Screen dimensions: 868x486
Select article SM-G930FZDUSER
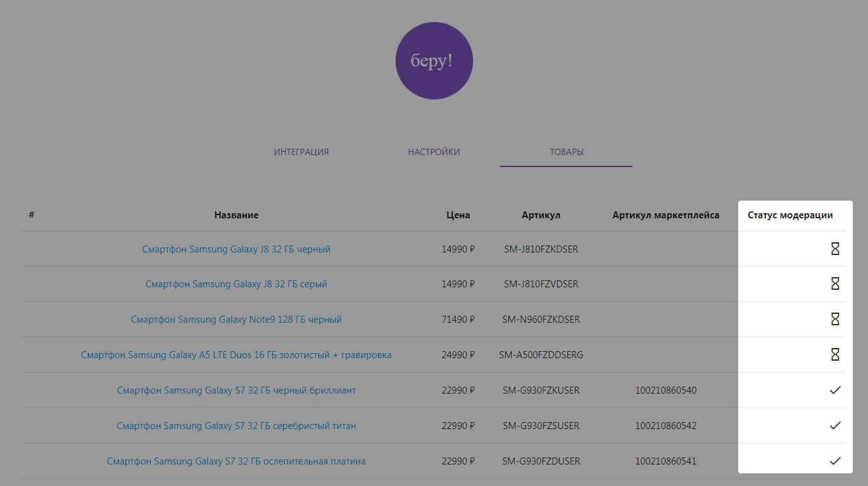[x=541, y=461]
